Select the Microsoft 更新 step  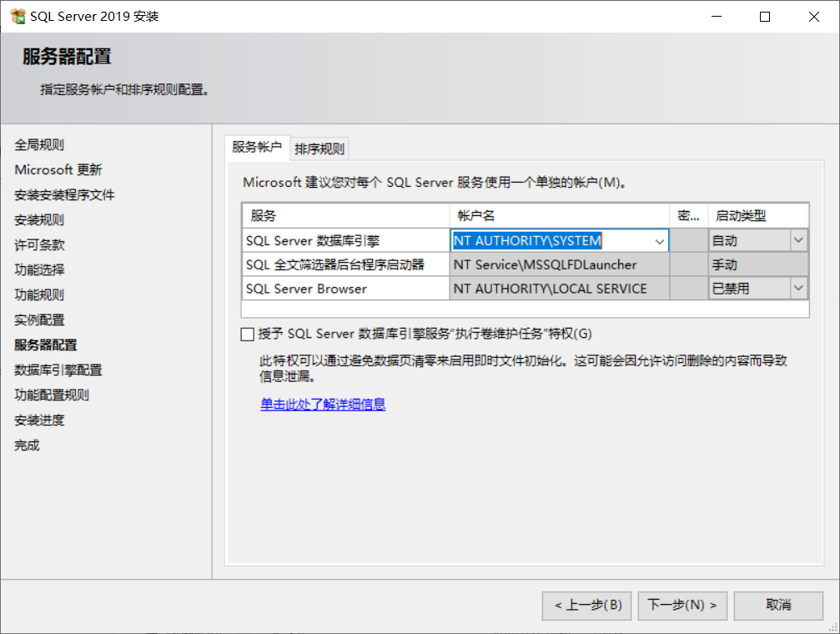(58, 170)
